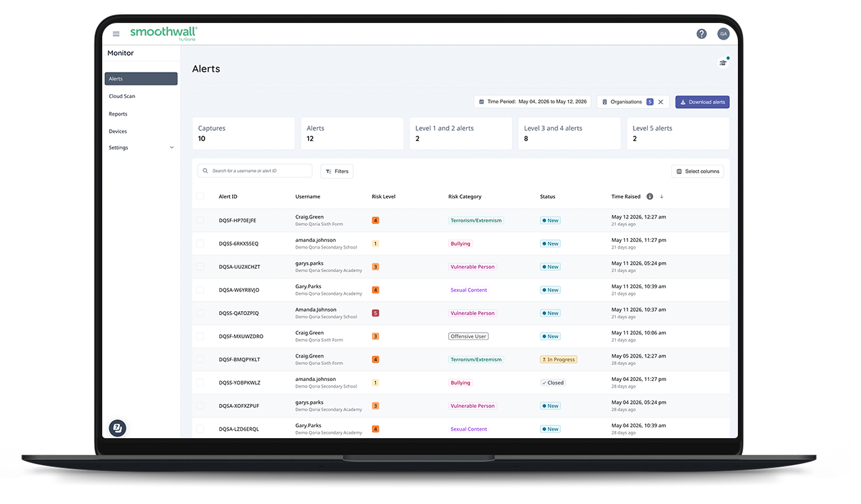Clear the Organisations filter with X
This screenshot has height=504, width=861.
pos(661,102)
